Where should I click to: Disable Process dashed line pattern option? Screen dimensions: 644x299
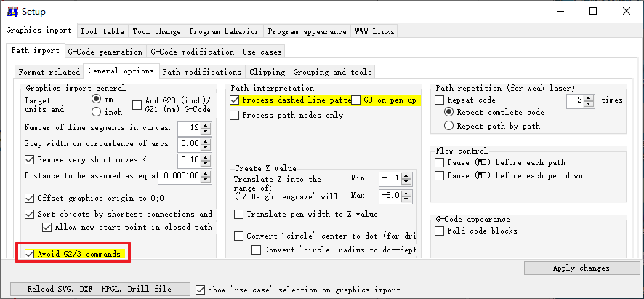point(235,100)
